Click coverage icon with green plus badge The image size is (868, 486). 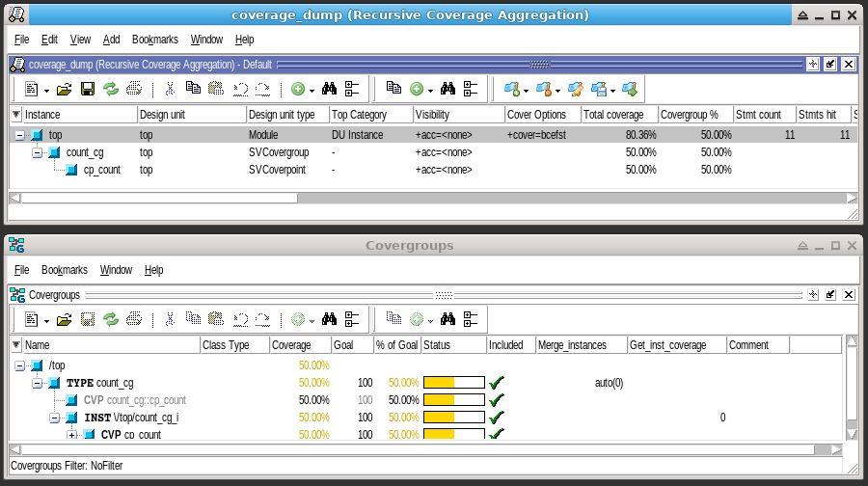click(x=512, y=89)
